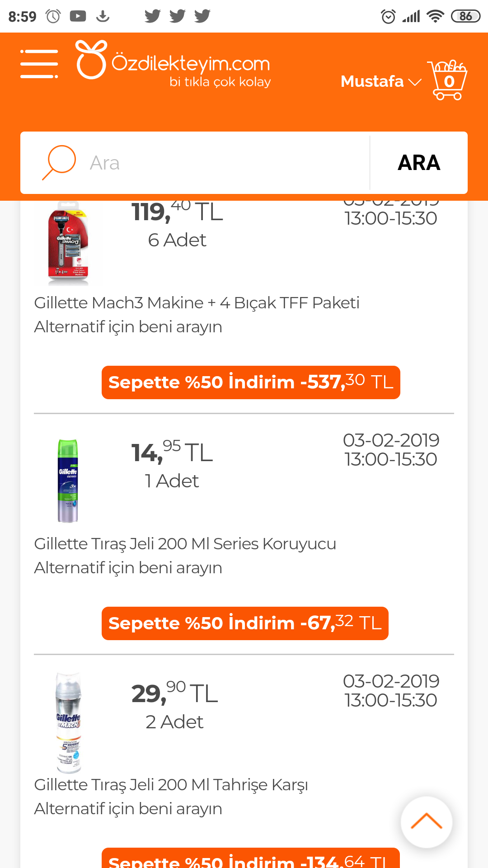Open Gillette Tıraş Jeli Tahrişe Karşı link

(x=171, y=784)
